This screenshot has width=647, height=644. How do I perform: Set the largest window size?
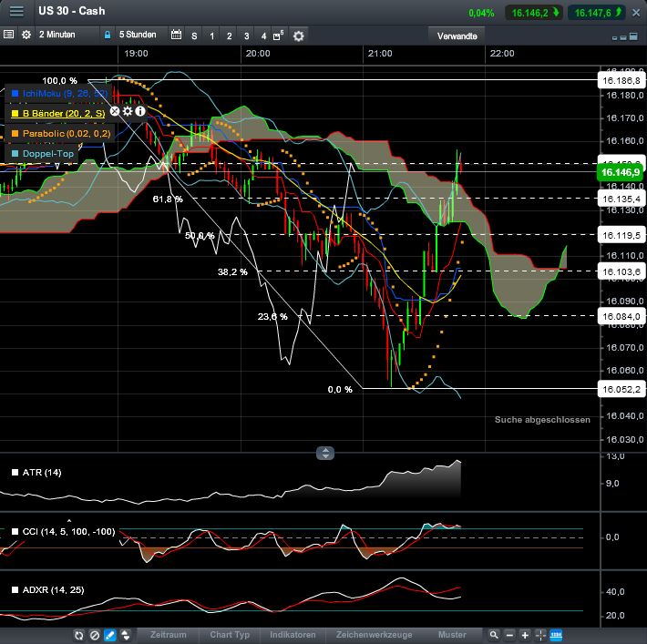coord(633,36)
